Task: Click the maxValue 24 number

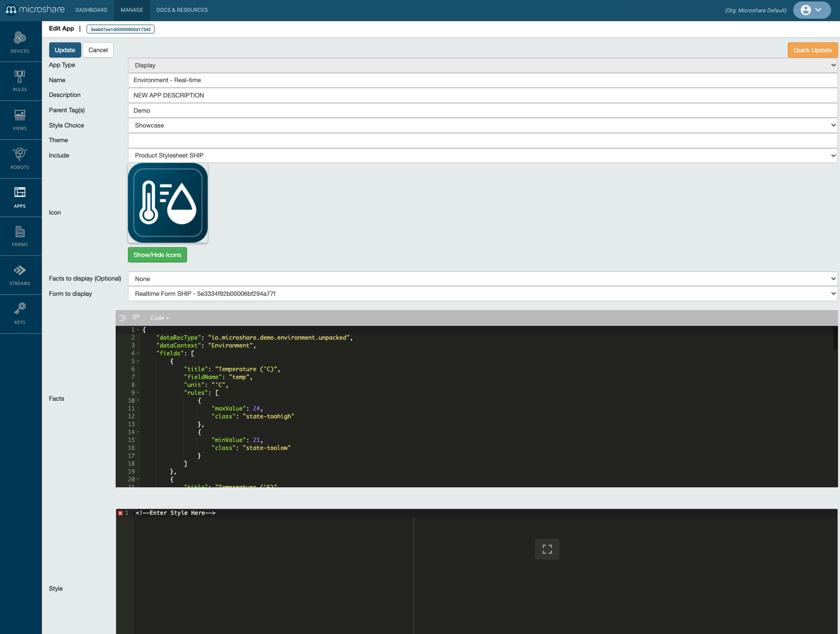Action: click(256, 409)
